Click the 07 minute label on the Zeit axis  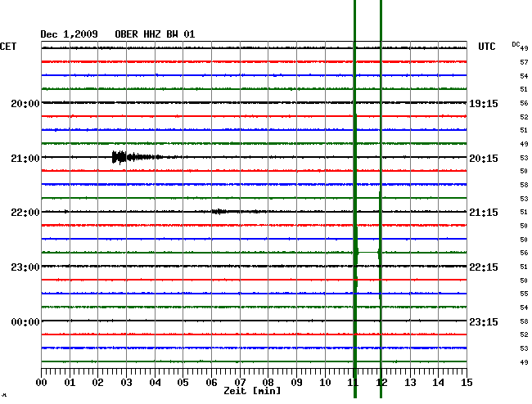point(240,383)
